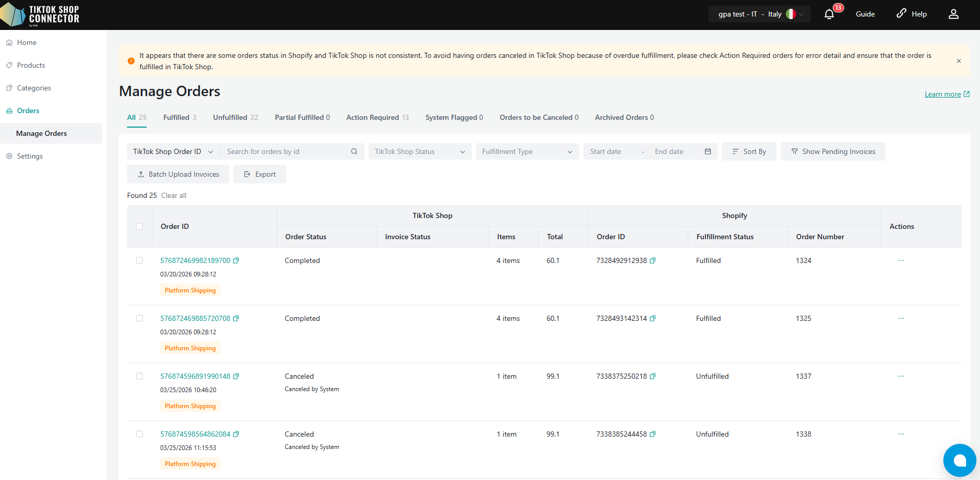
Task: Switch to the Partial Fulfilled tab
Action: click(302, 117)
